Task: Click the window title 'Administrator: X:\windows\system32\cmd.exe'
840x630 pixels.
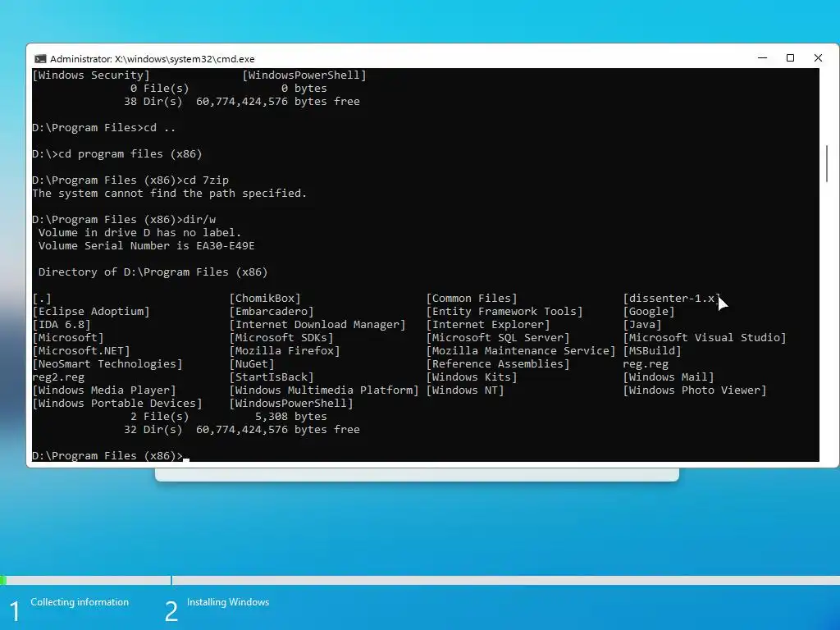Action: pos(152,59)
